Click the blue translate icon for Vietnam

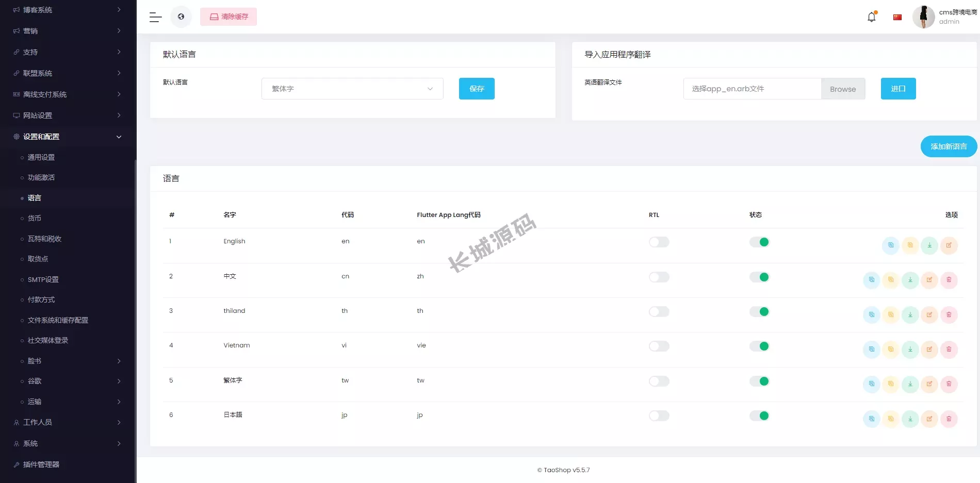[872, 349]
